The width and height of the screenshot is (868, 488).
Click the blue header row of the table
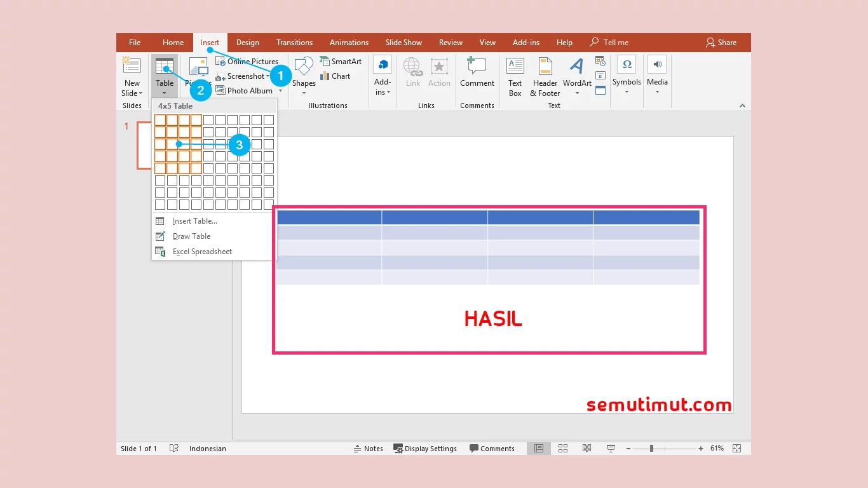488,217
